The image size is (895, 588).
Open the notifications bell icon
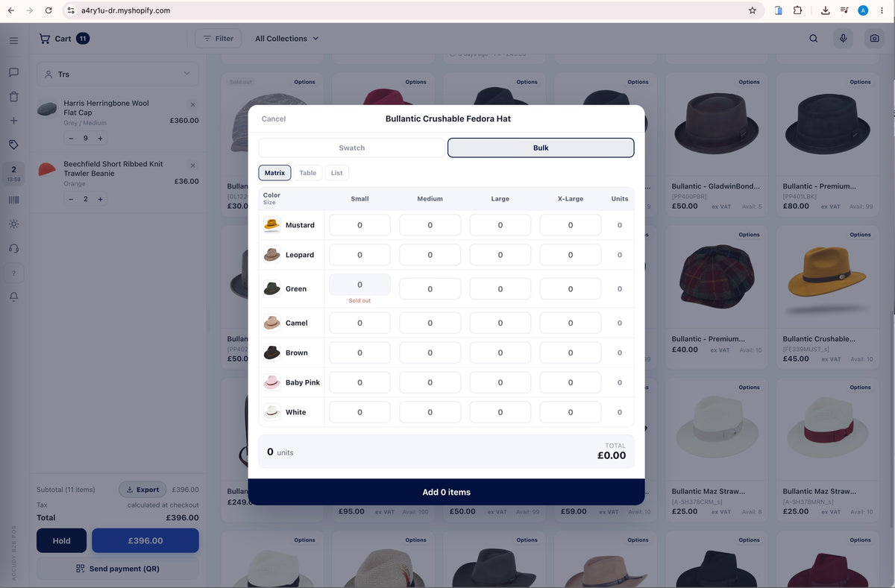coord(13,297)
